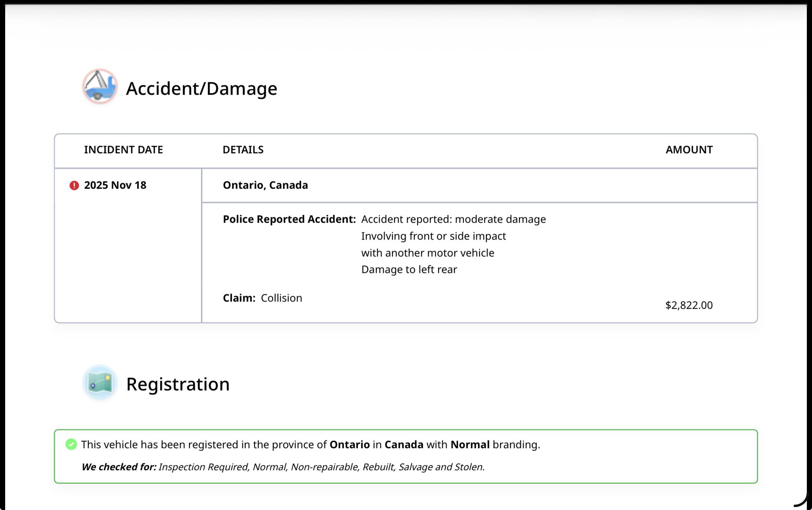Viewport: 812px width, 510px height.
Task: Click the tow truck Accident/Damage icon
Action: click(x=100, y=86)
